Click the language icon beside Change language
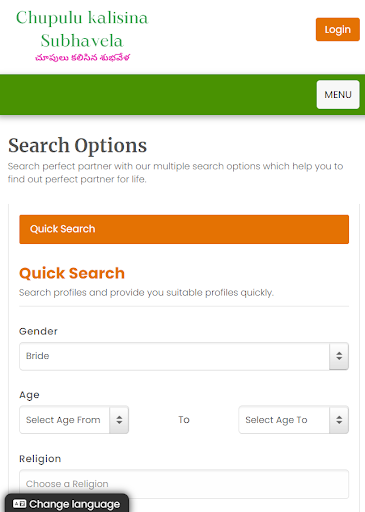Image resolution: width=365 pixels, height=512 pixels. click(x=19, y=503)
